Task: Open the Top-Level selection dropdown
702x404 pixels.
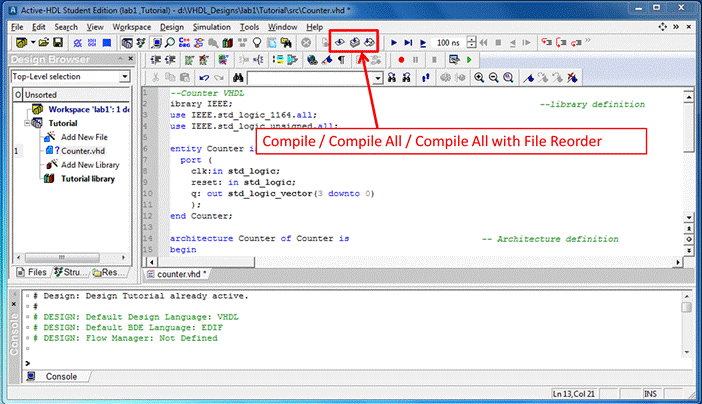Action: pos(124,77)
